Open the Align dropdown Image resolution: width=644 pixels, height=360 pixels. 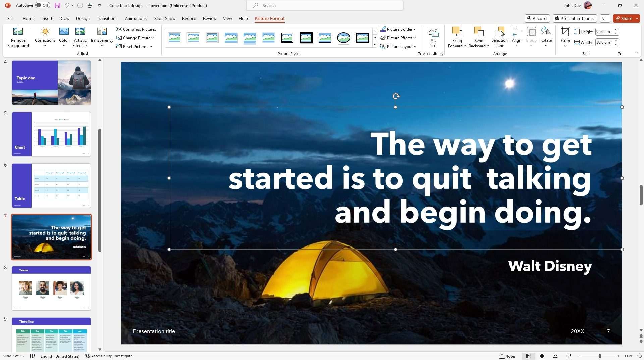pyautogui.click(x=516, y=37)
